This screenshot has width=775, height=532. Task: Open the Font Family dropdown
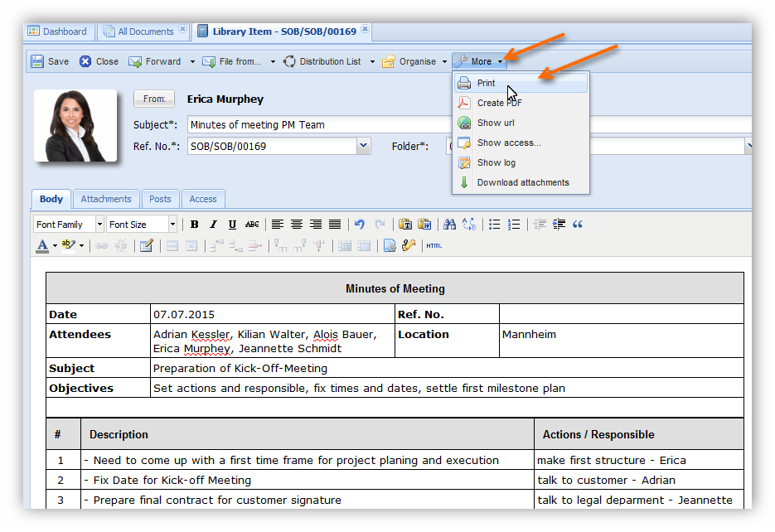[x=99, y=225]
